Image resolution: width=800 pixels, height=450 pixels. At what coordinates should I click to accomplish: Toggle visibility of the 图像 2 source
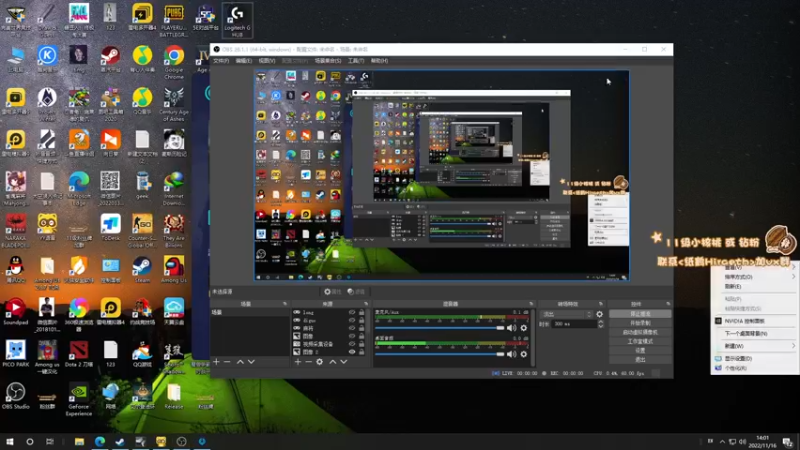(352, 352)
